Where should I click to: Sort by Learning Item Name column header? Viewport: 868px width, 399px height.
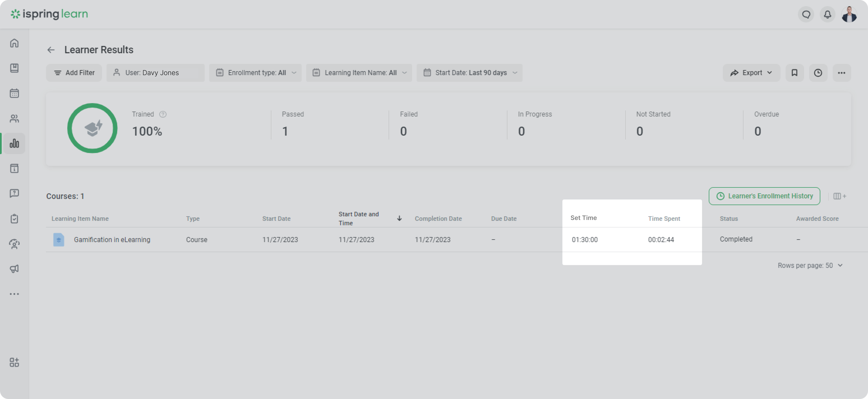coord(80,219)
